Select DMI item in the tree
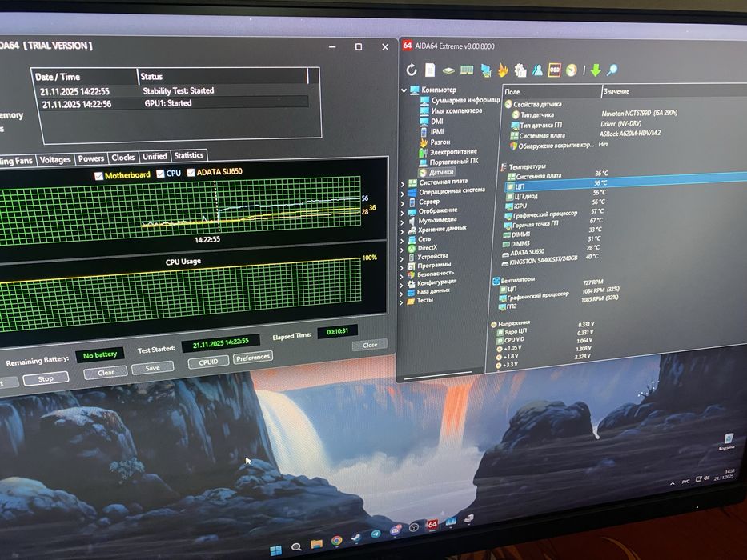747x560 pixels. pos(437,121)
